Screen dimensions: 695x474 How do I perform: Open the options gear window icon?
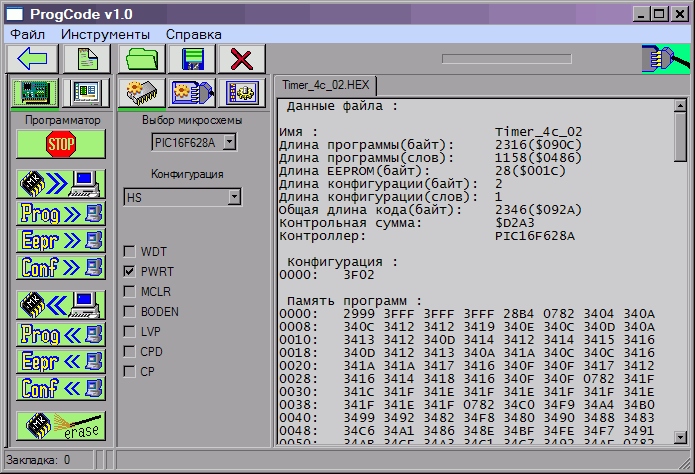242,93
